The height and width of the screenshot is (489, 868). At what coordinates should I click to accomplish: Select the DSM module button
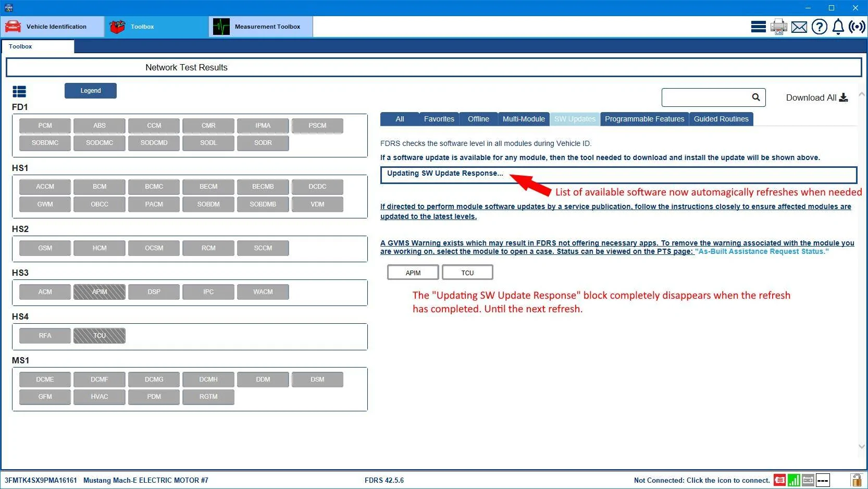pyautogui.click(x=317, y=380)
